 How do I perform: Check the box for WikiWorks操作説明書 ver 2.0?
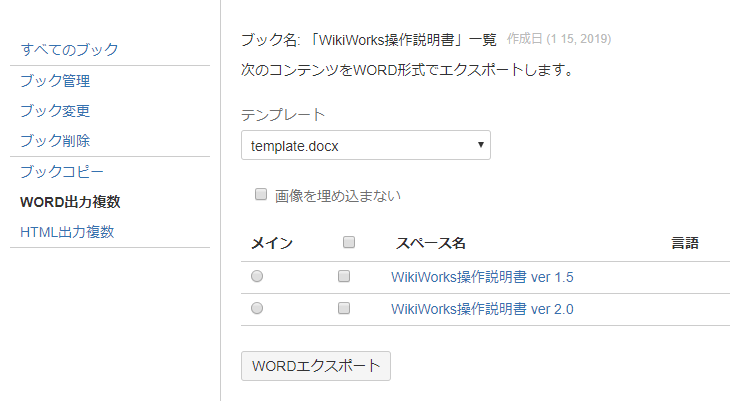pos(344,308)
